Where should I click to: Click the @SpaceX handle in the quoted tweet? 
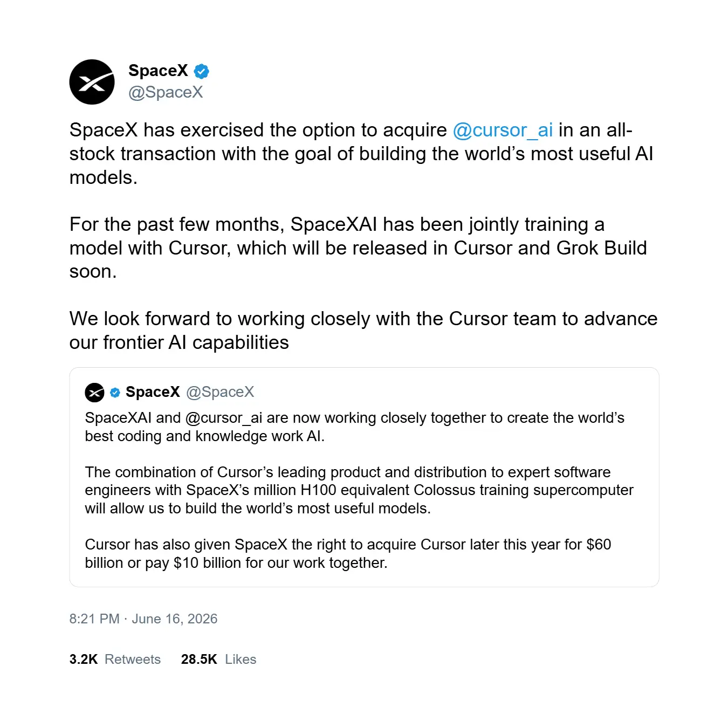point(220,392)
